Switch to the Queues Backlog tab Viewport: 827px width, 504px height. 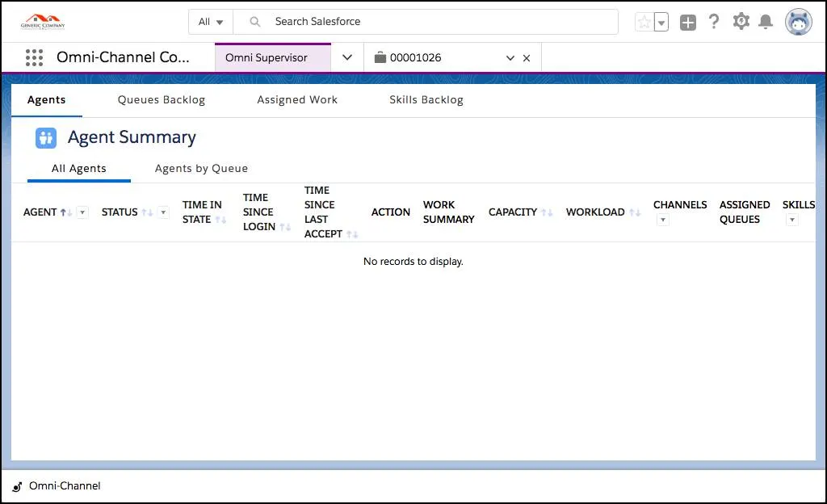coord(162,100)
